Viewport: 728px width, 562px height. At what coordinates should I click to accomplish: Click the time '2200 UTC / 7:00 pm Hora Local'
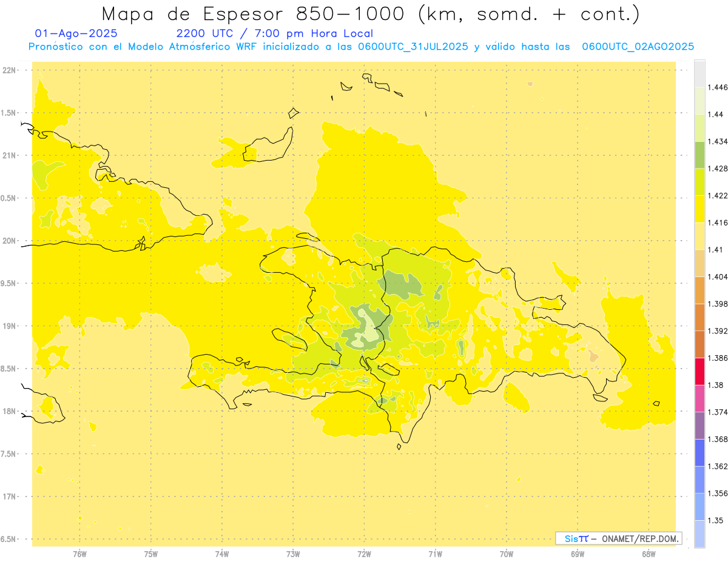pos(274,33)
